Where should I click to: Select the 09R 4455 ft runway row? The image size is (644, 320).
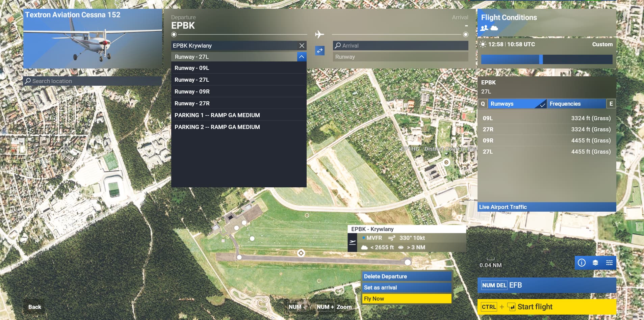(x=547, y=140)
